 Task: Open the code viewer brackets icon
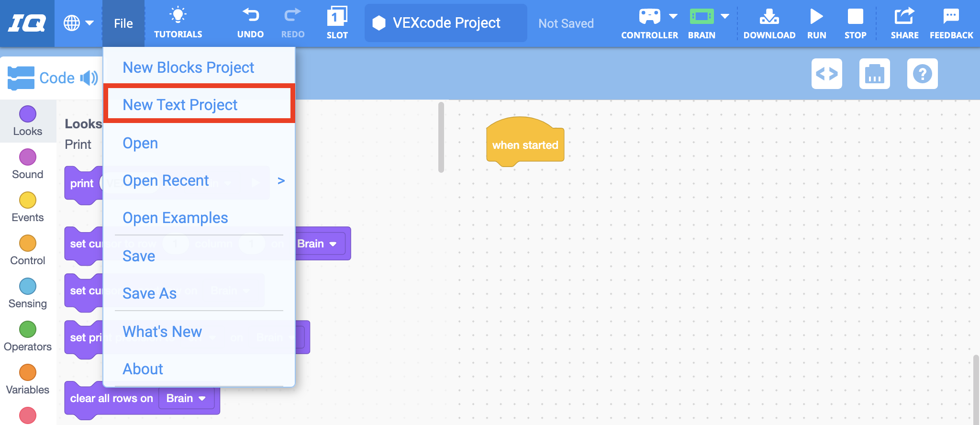826,74
